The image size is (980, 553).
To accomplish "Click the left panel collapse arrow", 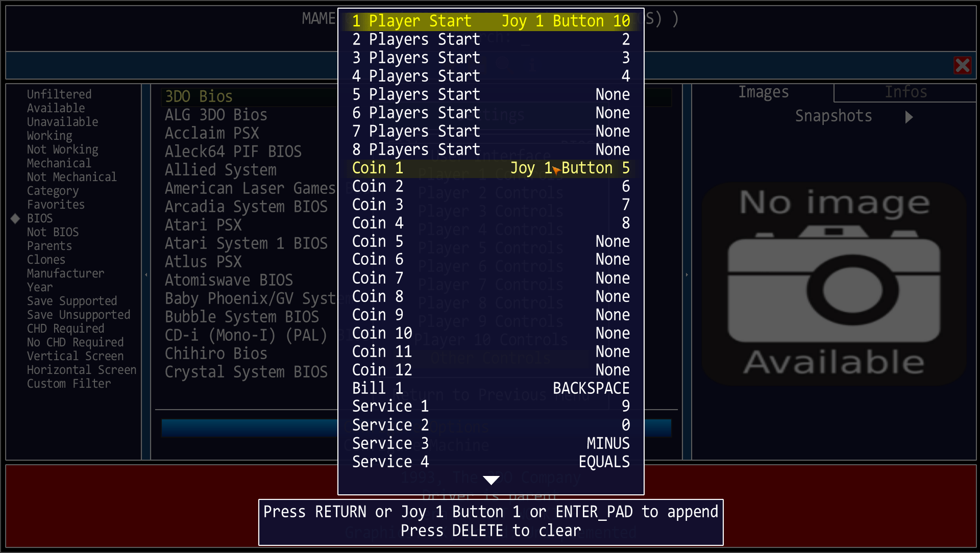I will 146,274.
